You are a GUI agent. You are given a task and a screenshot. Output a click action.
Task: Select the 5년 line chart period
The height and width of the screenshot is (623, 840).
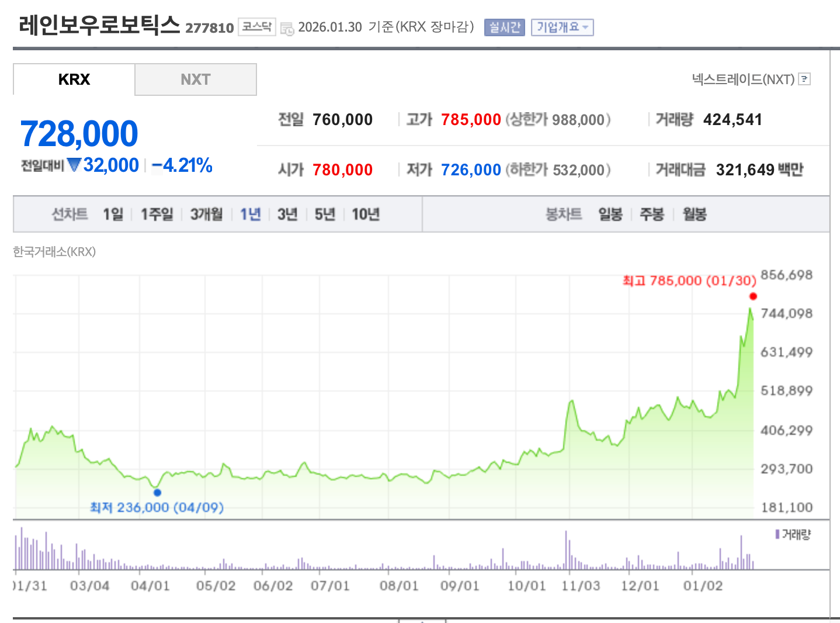click(325, 214)
